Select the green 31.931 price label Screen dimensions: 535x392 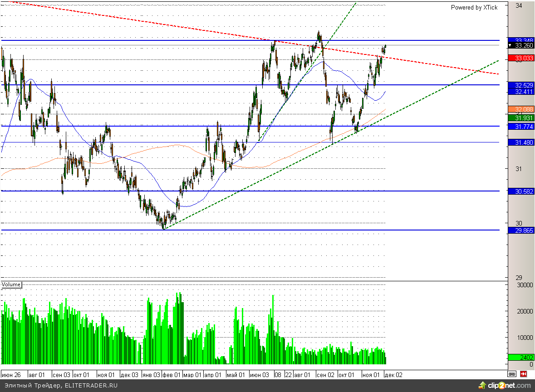click(x=521, y=118)
